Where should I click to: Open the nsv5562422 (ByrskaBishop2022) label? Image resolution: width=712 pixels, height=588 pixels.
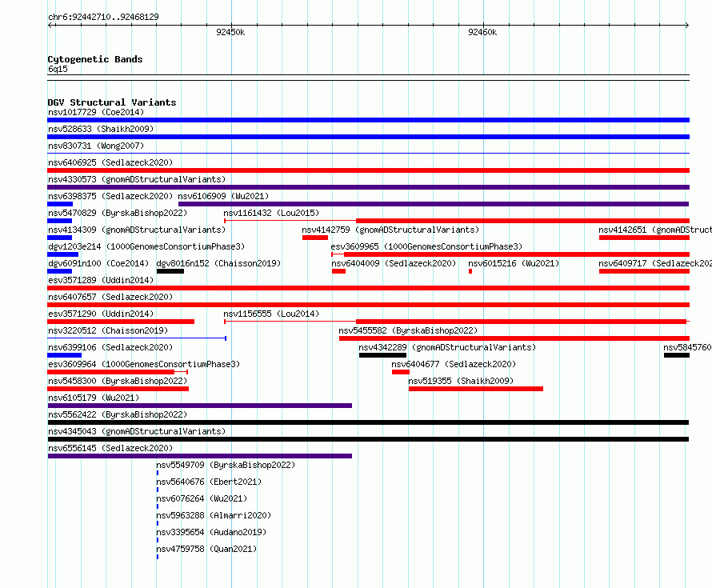click(x=118, y=414)
